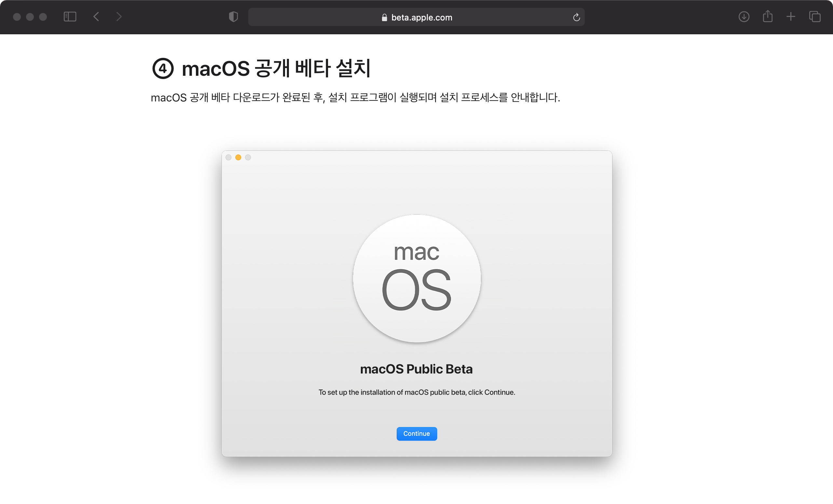833x504 pixels.
Task: Go forward to next page
Action: 119,17
